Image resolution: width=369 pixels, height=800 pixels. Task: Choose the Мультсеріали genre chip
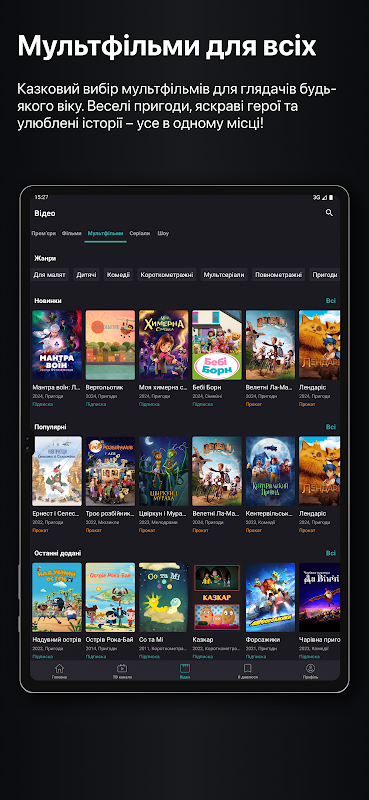pyautogui.click(x=224, y=274)
